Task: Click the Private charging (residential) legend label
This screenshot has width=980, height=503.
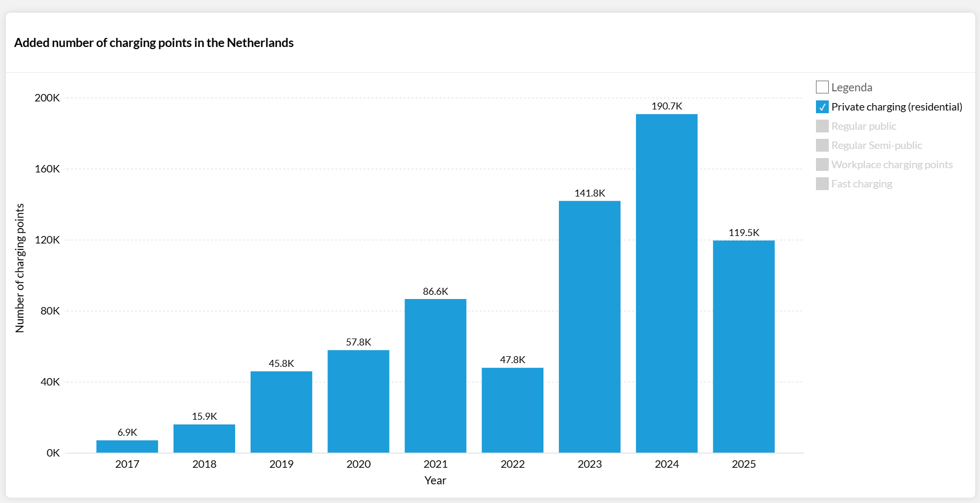Action: [896, 107]
